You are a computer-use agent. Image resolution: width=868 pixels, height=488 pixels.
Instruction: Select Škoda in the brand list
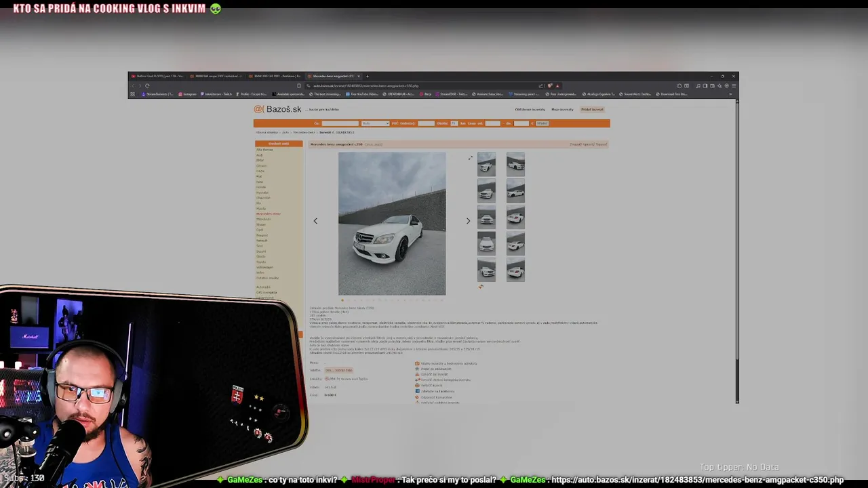pyautogui.click(x=261, y=256)
